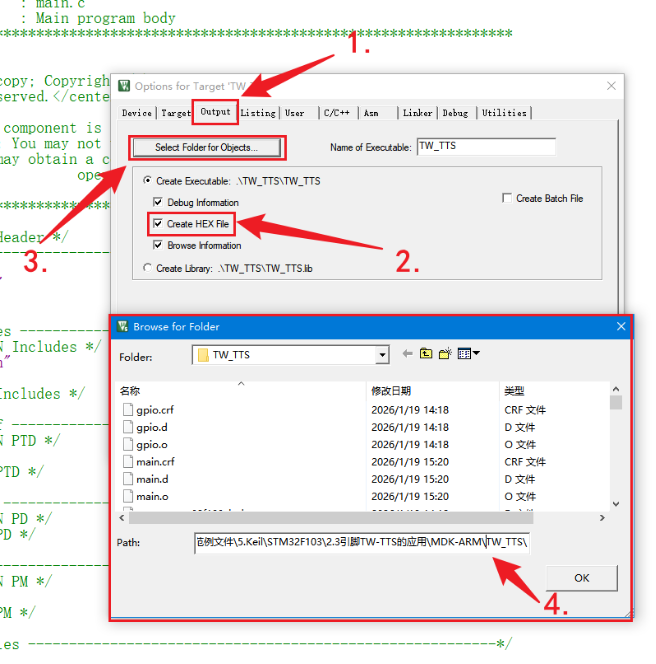656x664 pixels.
Task: Click type D 文件 in gpio.d row
Action: pos(520,427)
